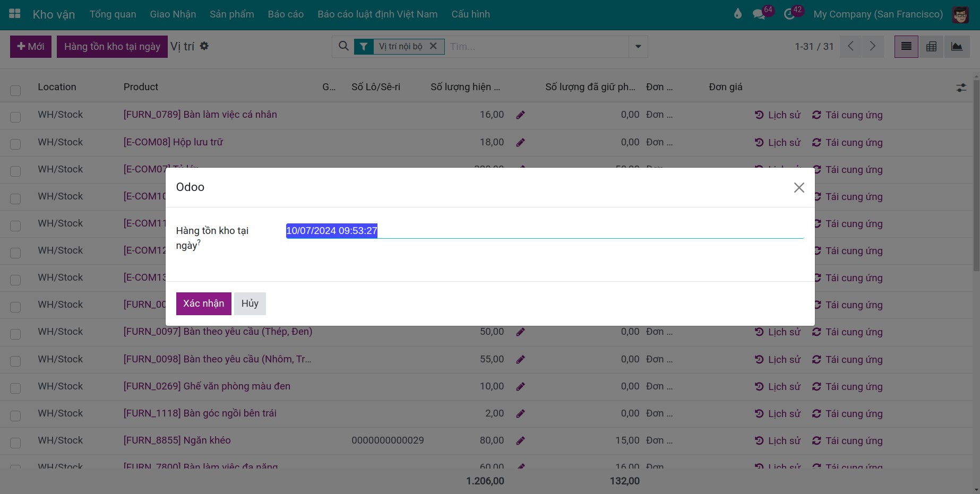Screen dimensions: 980x494
Task: Check the FURN_0789 row checkbox
Action: pos(15,117)
